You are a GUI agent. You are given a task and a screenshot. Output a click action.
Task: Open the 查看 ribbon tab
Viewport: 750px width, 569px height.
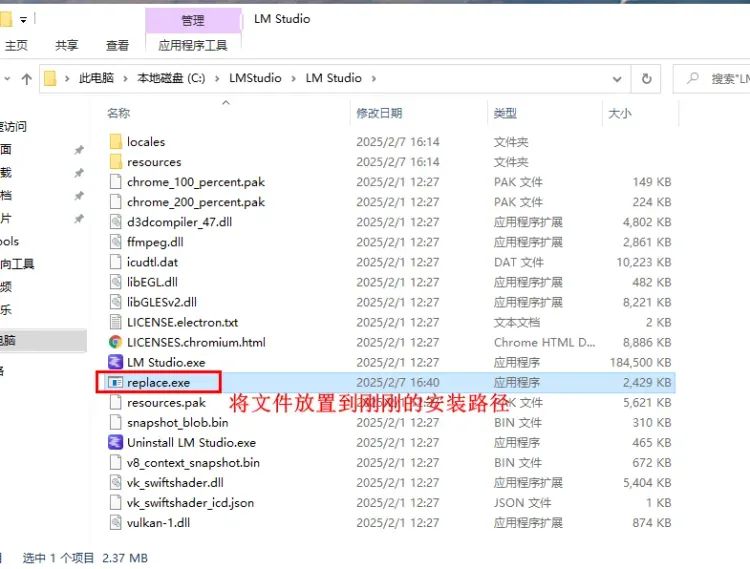pos(117,45)
